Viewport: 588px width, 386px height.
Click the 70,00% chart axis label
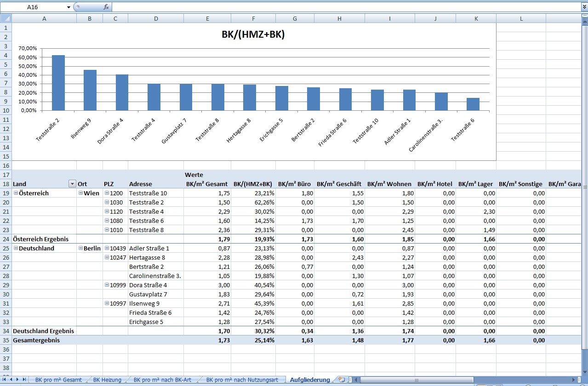(x=28, y=48)
